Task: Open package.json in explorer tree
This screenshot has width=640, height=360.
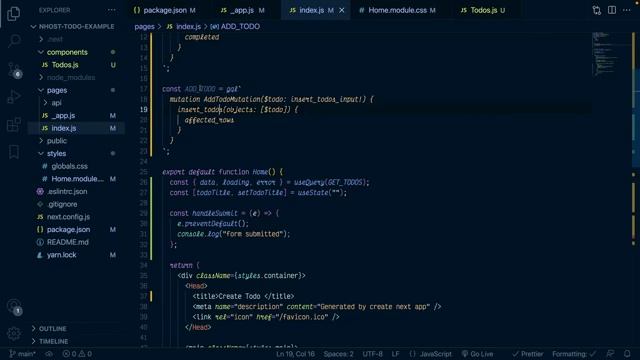Action: (x=68, y=229)
